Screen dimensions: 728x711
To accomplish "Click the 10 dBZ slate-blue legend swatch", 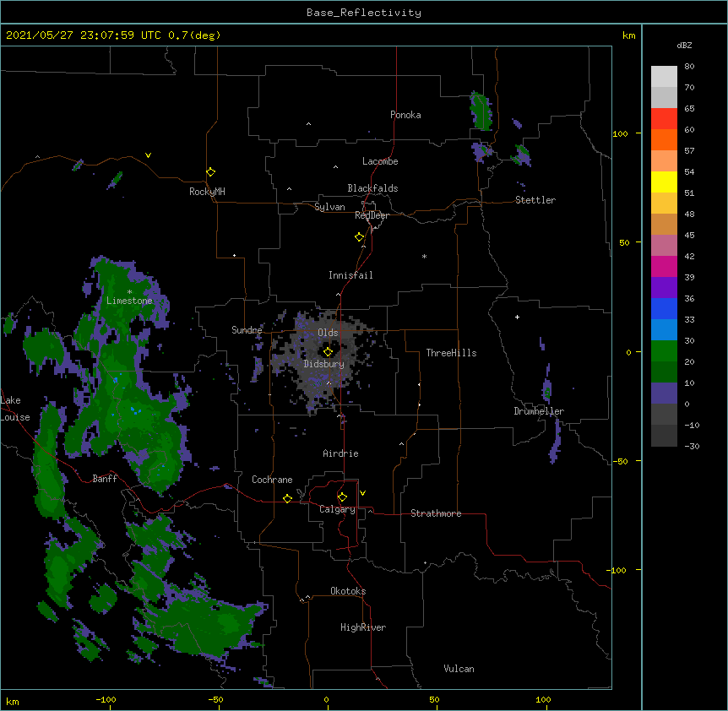I will (x=664, y=393).
